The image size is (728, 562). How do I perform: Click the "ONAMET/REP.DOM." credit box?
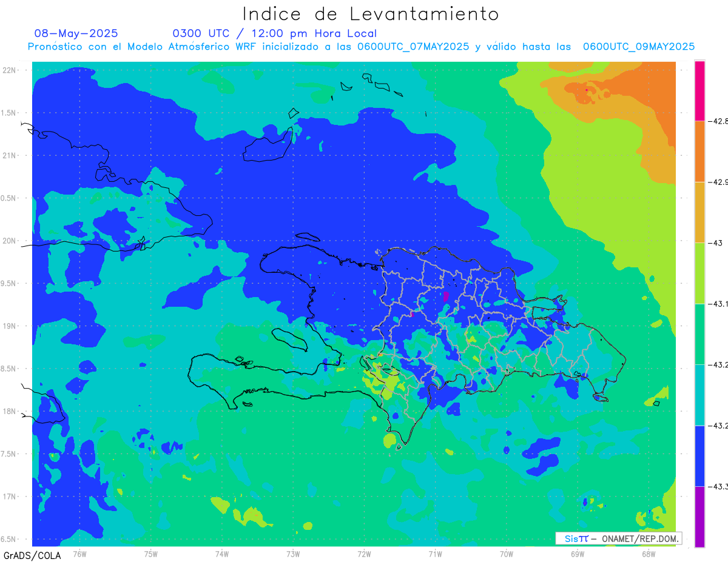618,538
